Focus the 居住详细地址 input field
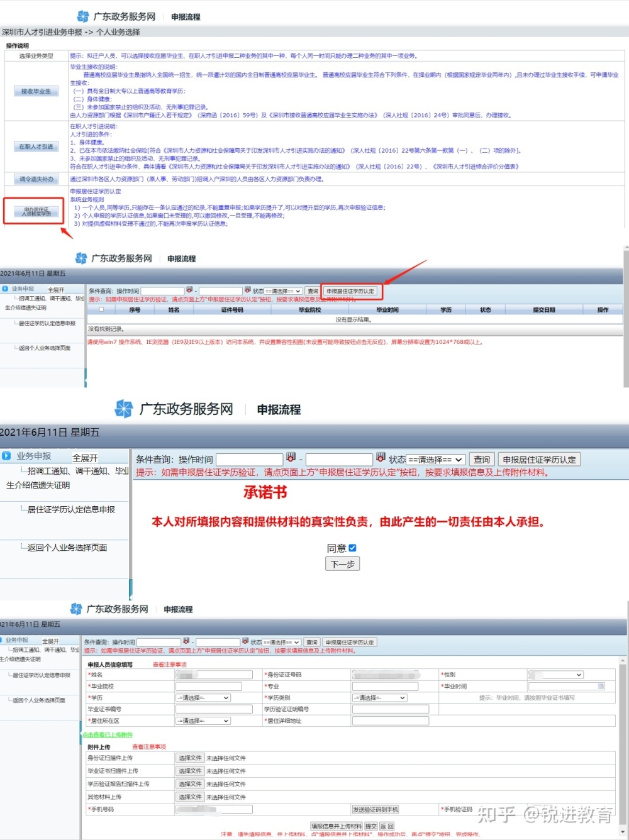 point(391,721)
